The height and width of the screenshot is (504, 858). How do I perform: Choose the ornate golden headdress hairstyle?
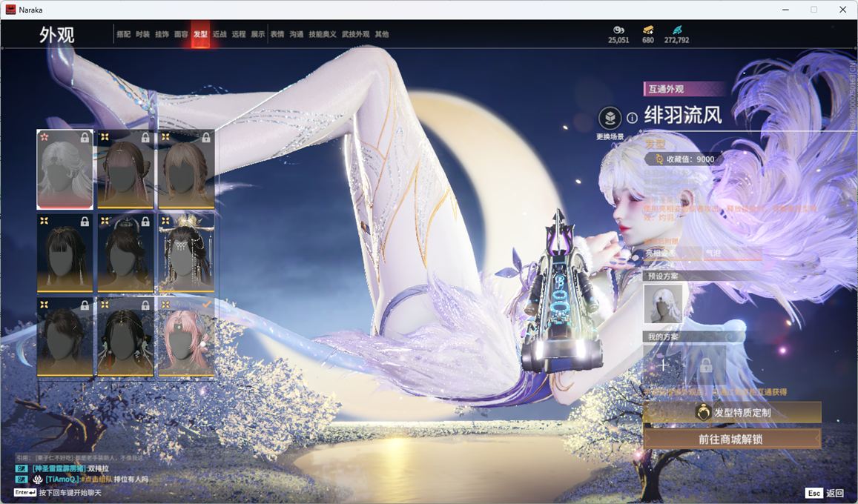[x=186, y=253]
